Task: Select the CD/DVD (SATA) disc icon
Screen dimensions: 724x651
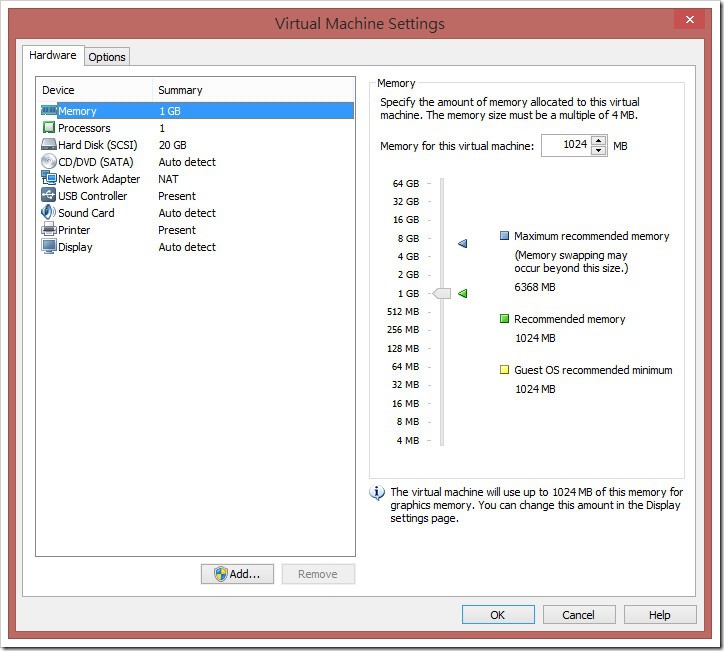Action: pos(48,161)
